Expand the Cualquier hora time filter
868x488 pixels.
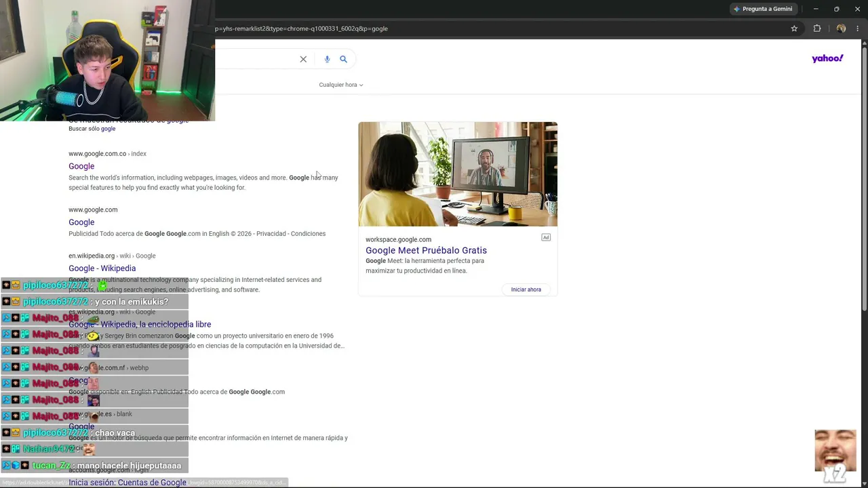pyautogui.click(x=341, y=85)
